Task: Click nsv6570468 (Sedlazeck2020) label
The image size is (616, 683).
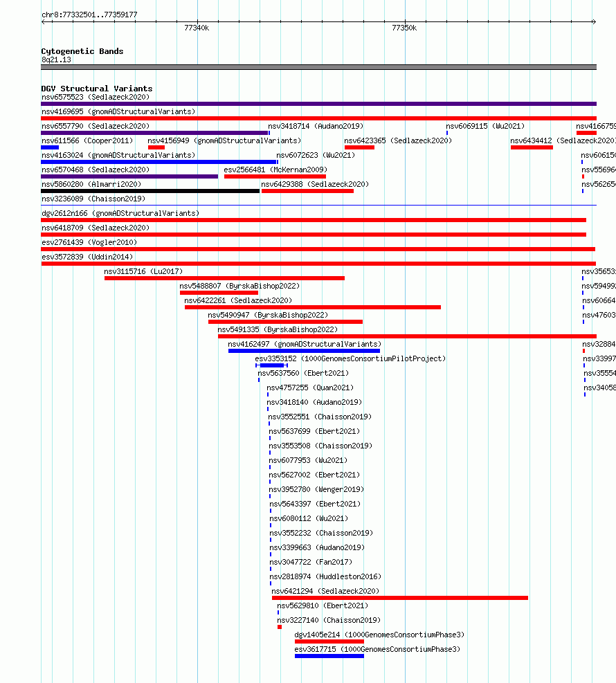Action: 96,170
